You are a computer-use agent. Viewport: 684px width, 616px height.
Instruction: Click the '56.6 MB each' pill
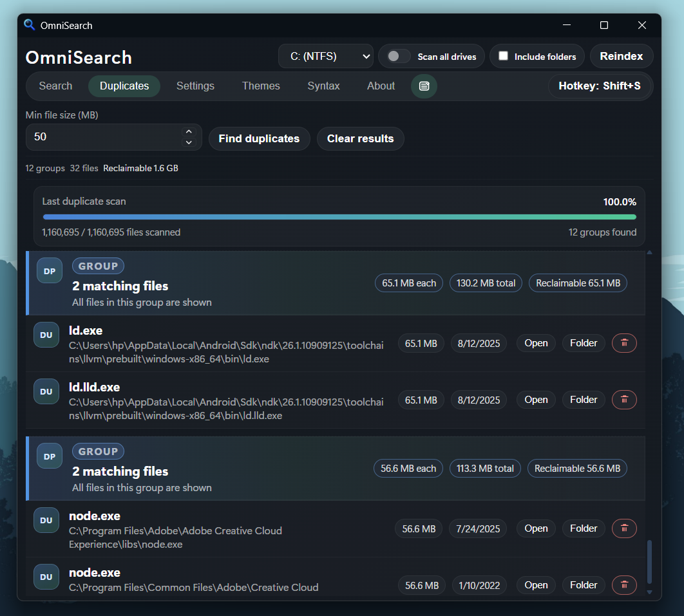tap(408, 468)
